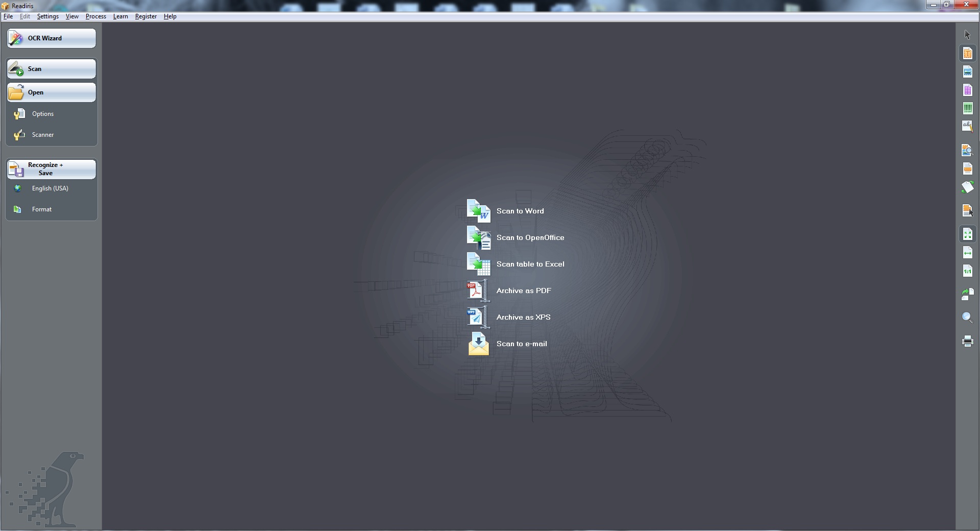Launch the OCR Wizard
The image size is (980, 531).
pos(52,38)
